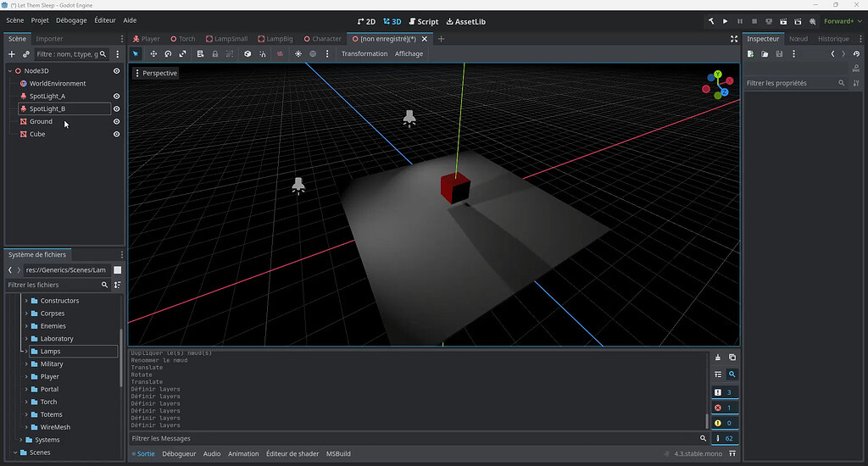Toggle visibility of the Cube node
The width and height of the screenshot is (868, 466).
[116, 135]
